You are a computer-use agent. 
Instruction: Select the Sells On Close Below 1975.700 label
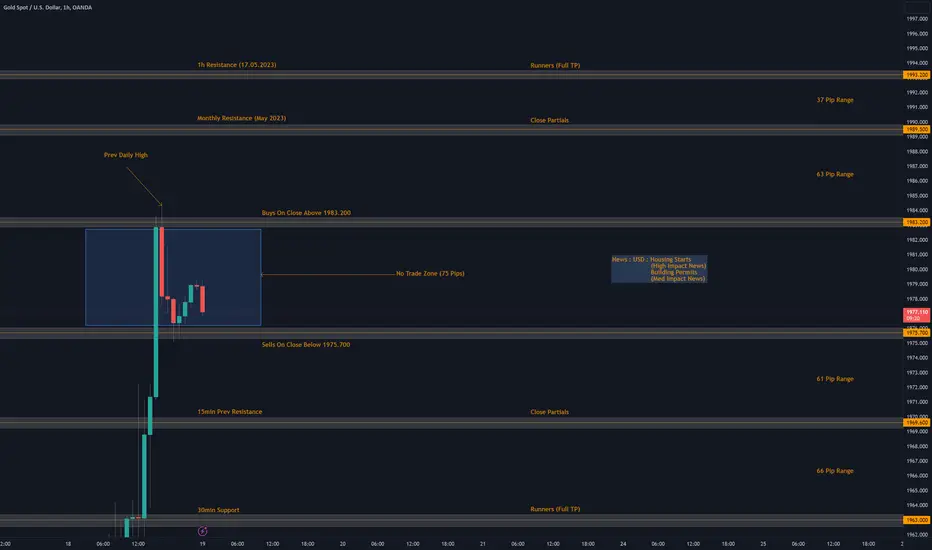pyautogui.click(x=306, y=345)
